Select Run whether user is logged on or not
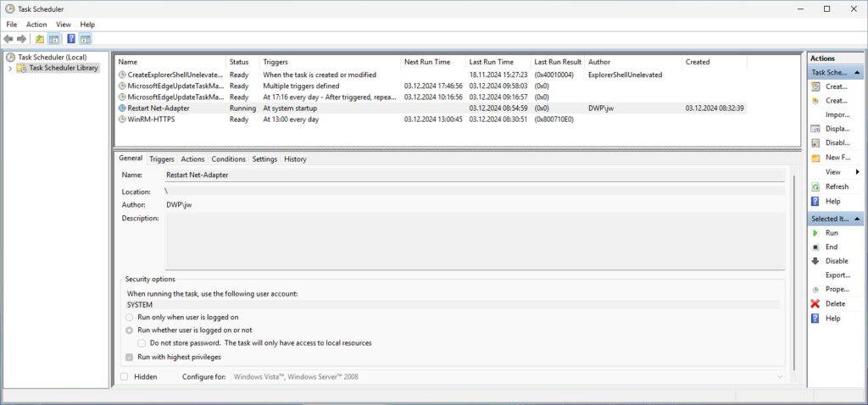The width and height of the screenshot is (868, 405). coord(130,330)
